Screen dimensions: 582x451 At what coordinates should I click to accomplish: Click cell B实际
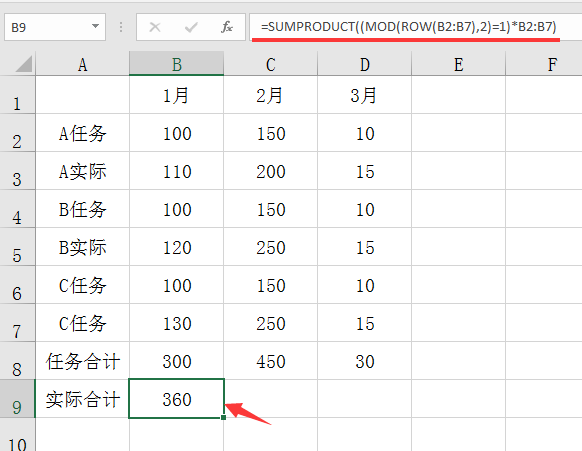point(82,247)
